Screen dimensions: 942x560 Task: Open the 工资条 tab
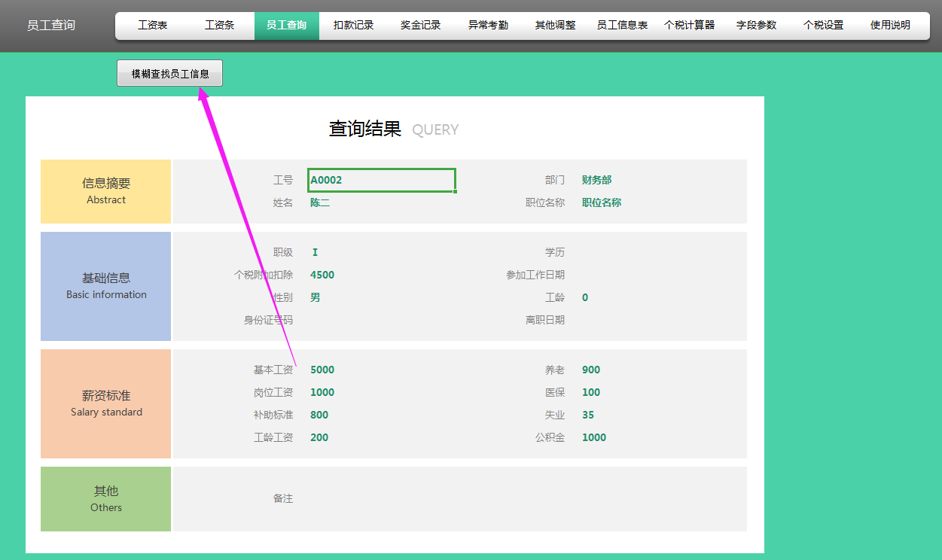click(x=220, y=24)
